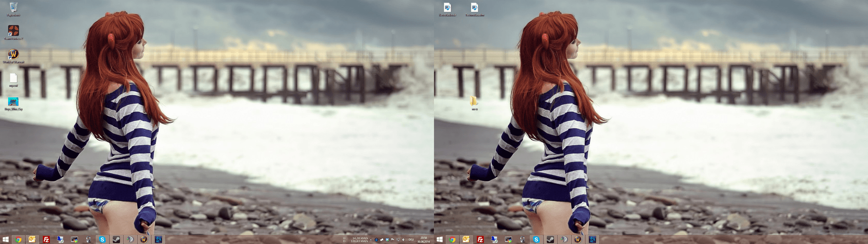Open the LoveRadio.de audio shortcut
868x244 pixels.
[x=447, y=8]
